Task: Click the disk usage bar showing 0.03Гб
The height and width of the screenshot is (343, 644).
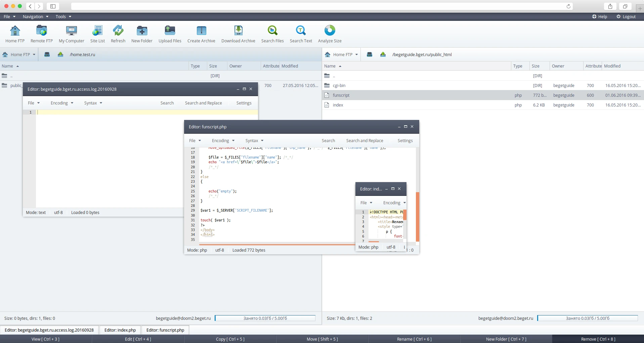Action: (x=265, y=318)
